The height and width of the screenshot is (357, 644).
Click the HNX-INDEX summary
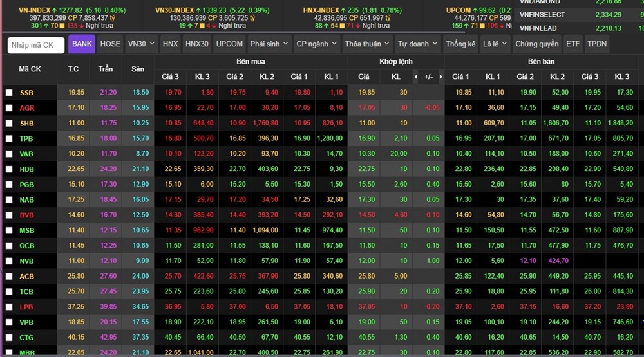point(352,17)
